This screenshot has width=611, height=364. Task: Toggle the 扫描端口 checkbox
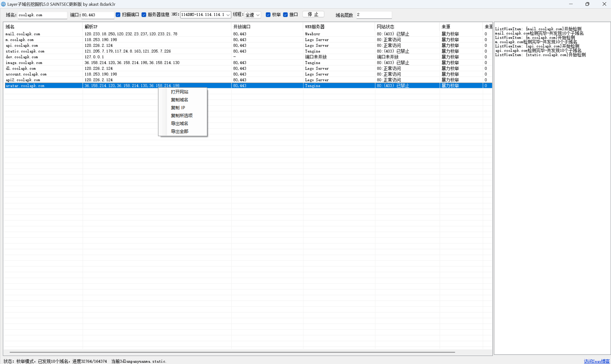[x=118, y=15]
